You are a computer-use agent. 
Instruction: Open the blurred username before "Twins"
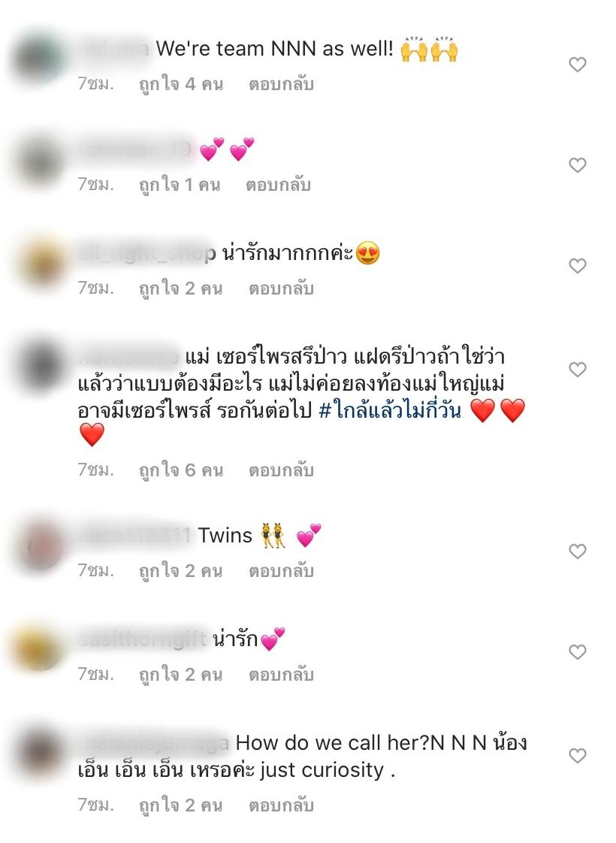[x=134, y=536]
